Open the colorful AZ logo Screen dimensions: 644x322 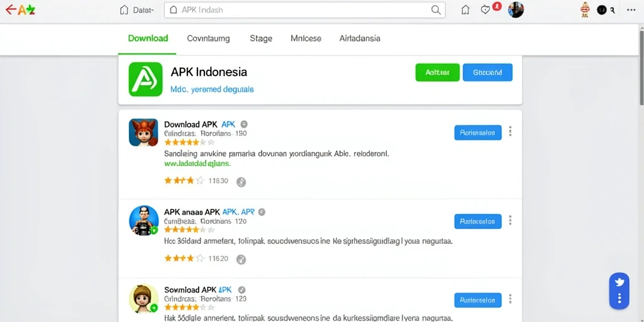pos(26,10)
